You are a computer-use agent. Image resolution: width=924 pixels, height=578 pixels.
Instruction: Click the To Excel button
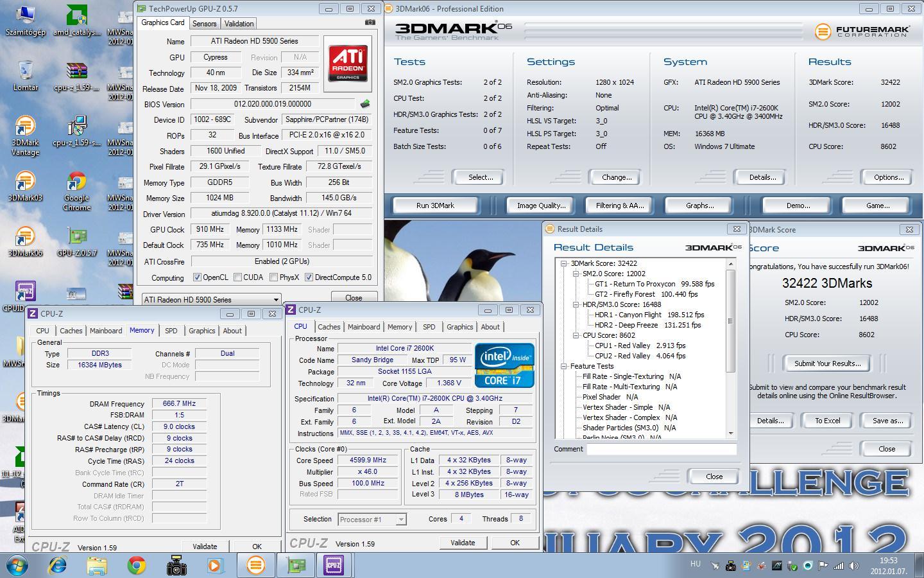(827, 421)
